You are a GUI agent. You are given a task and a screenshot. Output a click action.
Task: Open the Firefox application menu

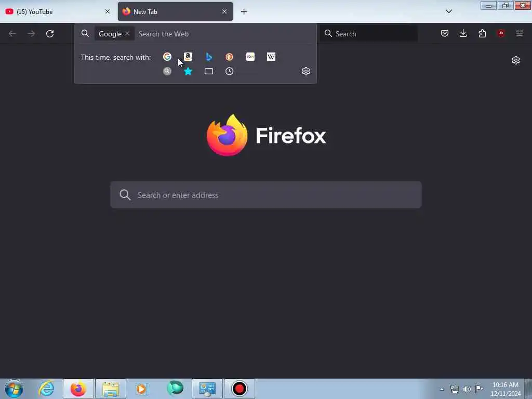(x=520, y=33)
